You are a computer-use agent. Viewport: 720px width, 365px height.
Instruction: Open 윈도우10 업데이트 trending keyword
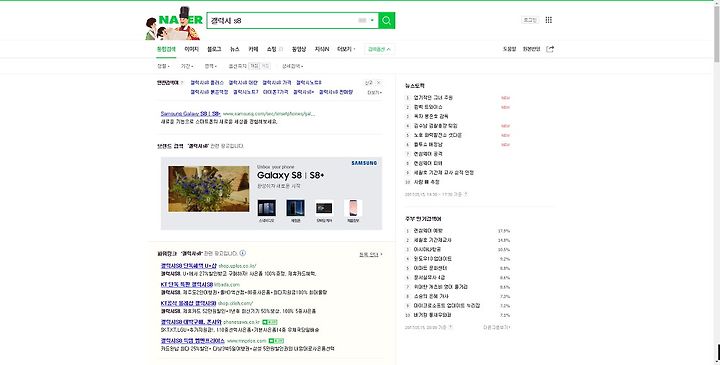pos(432,259)
